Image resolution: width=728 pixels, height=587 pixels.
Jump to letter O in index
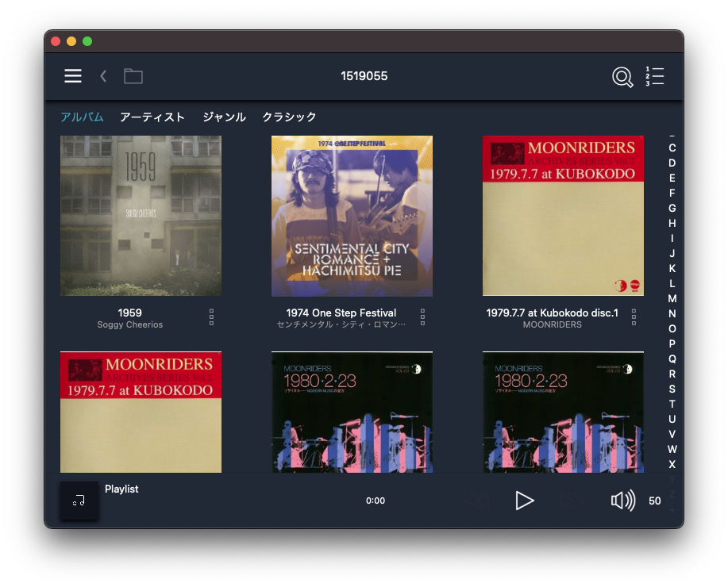tap(672, 329)
